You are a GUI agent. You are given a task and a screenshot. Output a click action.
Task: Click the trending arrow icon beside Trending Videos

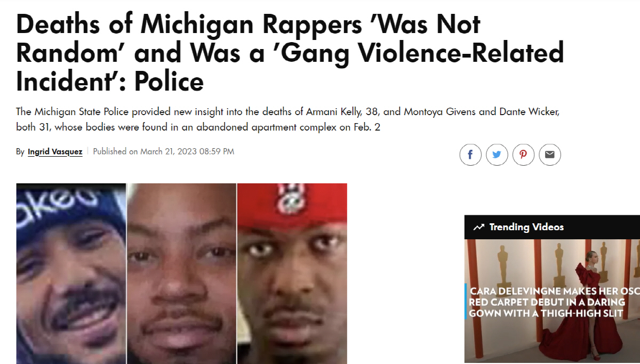478,227
